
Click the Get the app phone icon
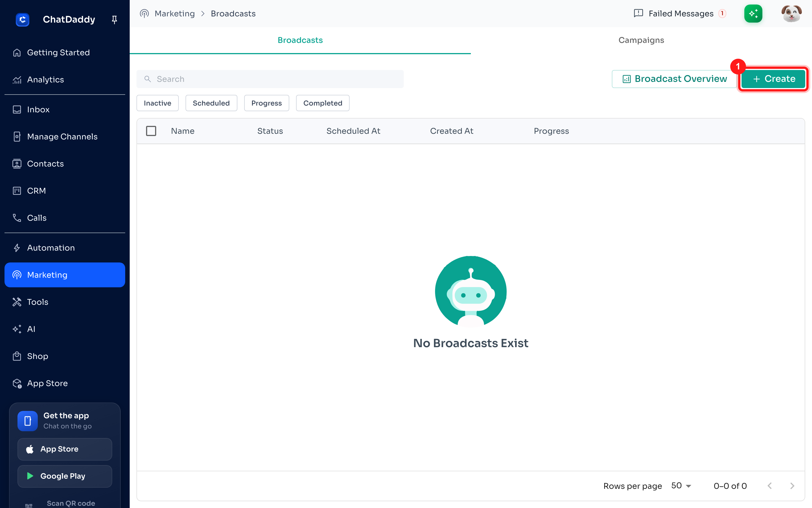pos(28,421)
